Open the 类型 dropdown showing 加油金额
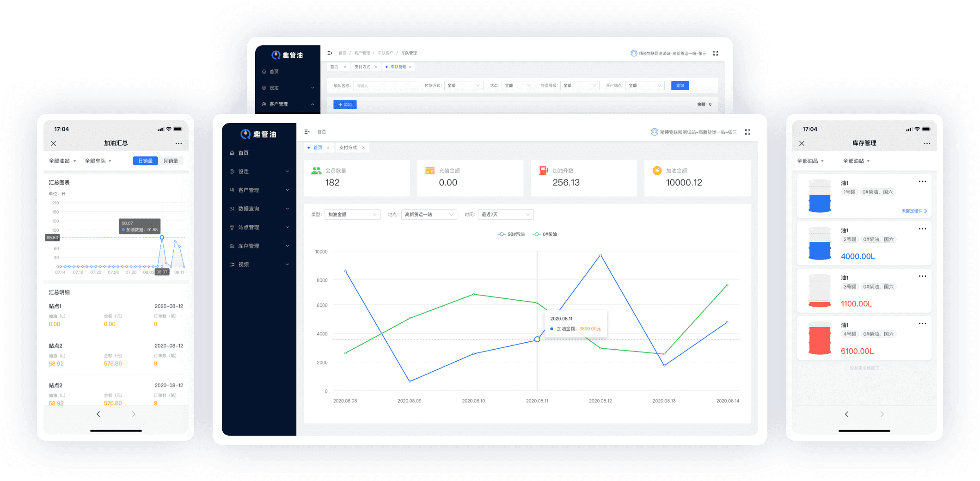Image resolution: width=980 pixels, height=481 pixels. (x=352, y=215)
